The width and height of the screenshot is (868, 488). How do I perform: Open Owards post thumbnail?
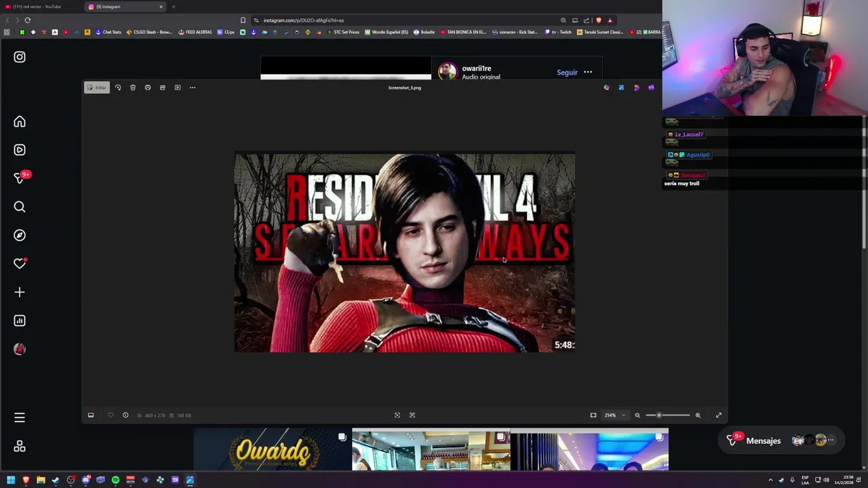tap(272, 449)
